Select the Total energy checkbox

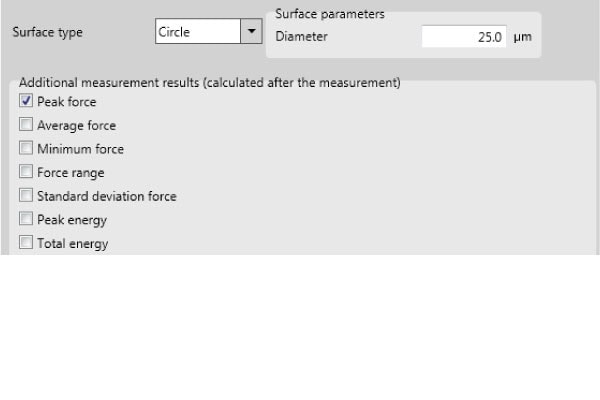(x=26, y=243)
